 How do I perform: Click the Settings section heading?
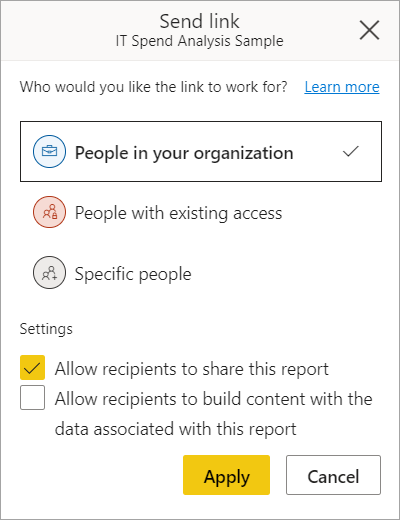(46, 329)
